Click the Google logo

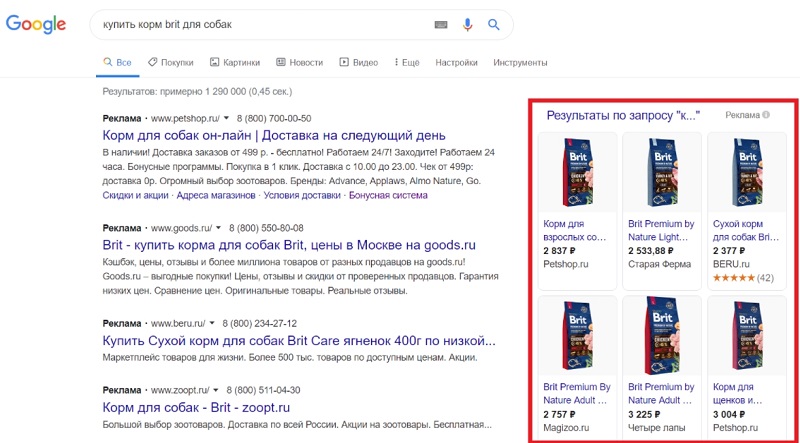[x=36, y=24]
